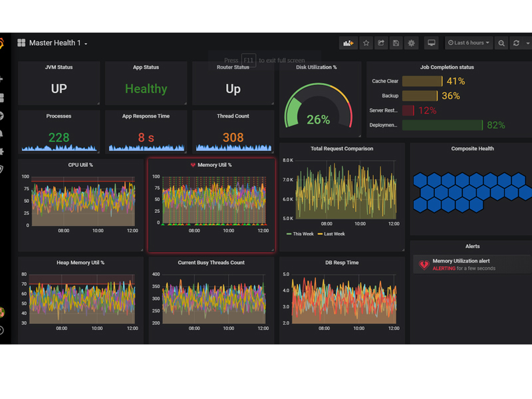Open the CPU Util % panel title menu

click(x=80, y=164)
